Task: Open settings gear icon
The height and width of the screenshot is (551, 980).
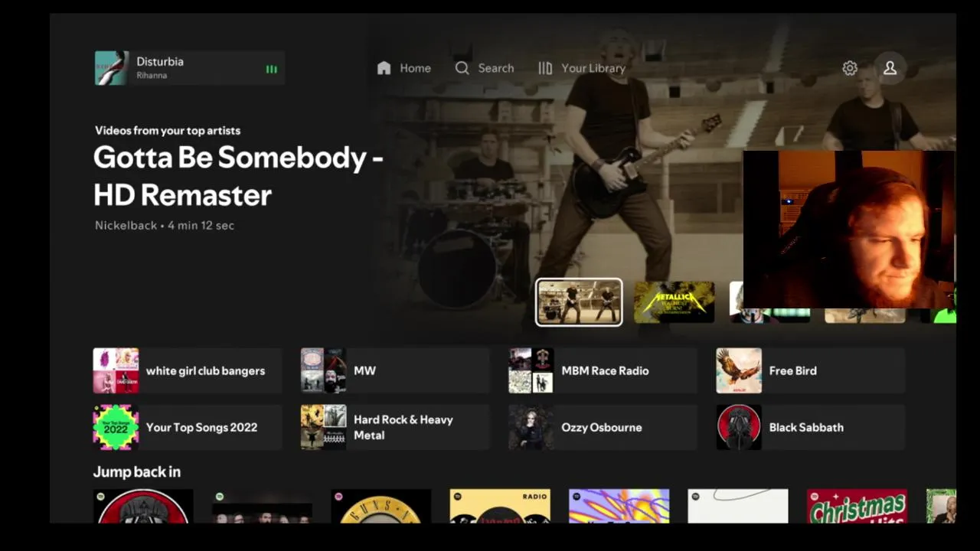Action: [850, 68]
